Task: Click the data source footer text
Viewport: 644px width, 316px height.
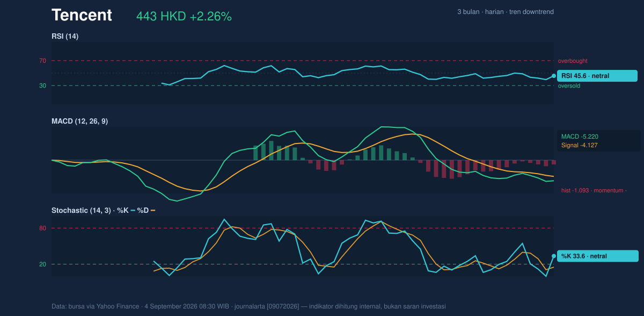Action: coord(248,306)
